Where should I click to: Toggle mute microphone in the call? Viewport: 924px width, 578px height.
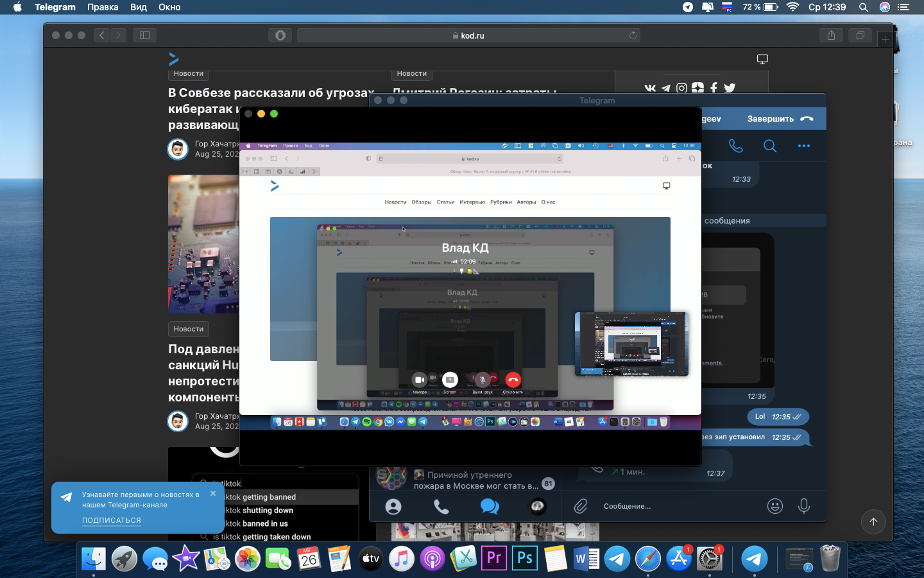tap(483, 380)
